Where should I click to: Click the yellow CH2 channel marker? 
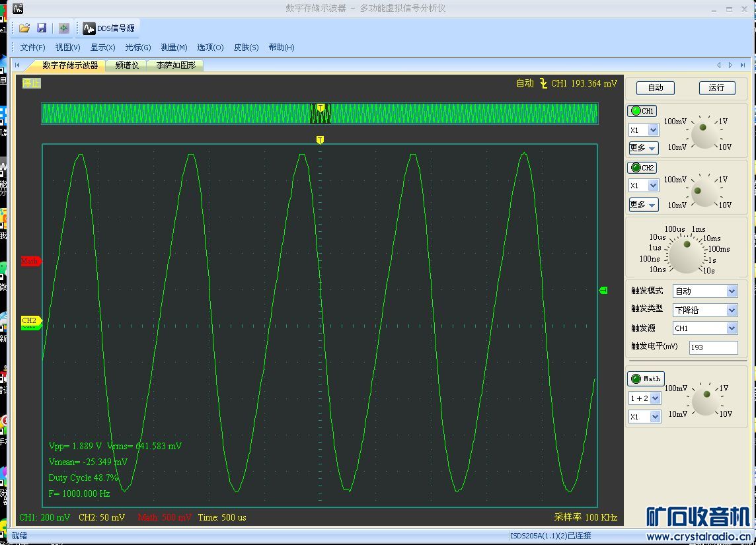click(x=30, y=320)
